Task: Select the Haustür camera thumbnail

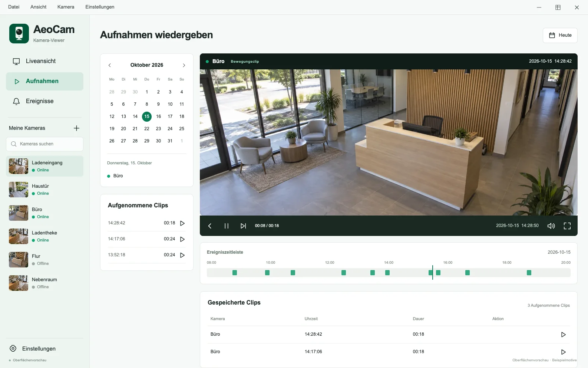Action: (x=19, y=190)
